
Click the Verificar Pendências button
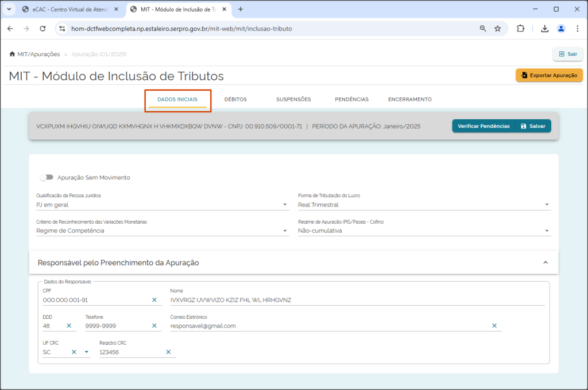(483, 126)
